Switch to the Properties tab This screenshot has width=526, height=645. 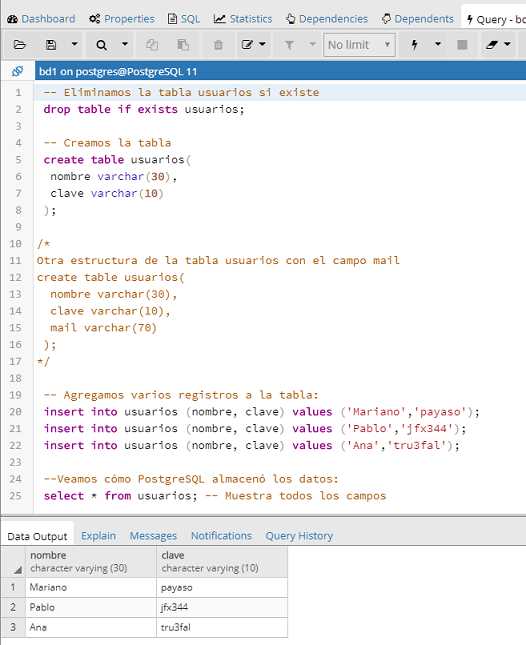point(122,19)
